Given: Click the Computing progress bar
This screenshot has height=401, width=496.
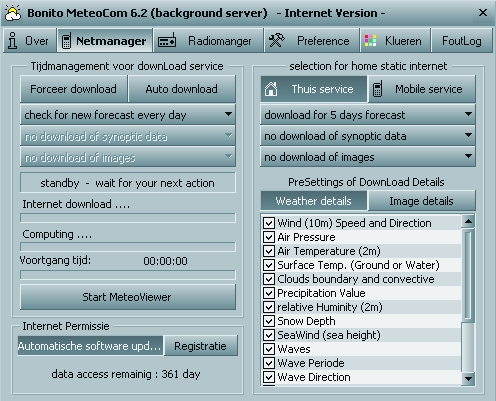Looking at the screenshot, I should point(128,247).
